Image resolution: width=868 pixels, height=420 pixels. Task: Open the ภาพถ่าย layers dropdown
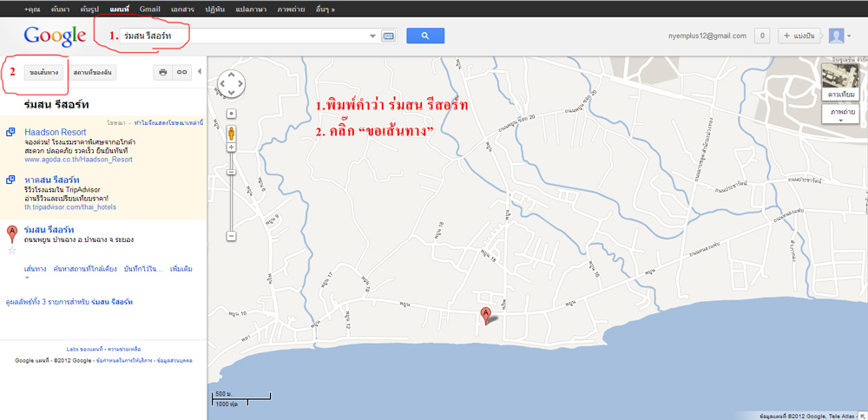coord(840,114)
